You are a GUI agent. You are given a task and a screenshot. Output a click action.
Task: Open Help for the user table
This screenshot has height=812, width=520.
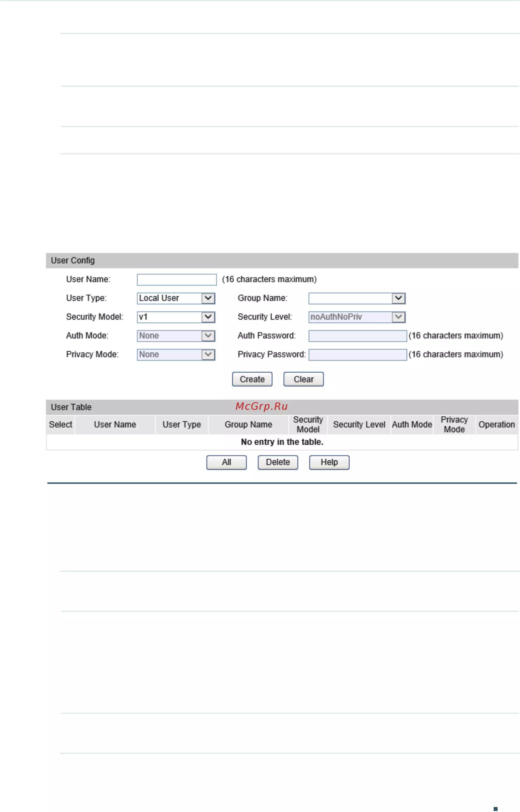pyautogui.click(x=329, y=462)
